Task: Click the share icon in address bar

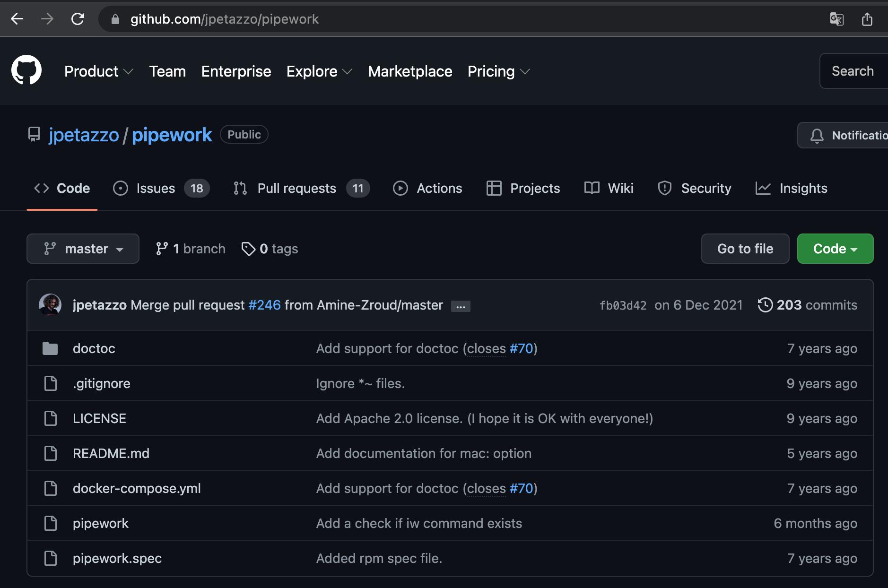Action: tap(867, 19)
